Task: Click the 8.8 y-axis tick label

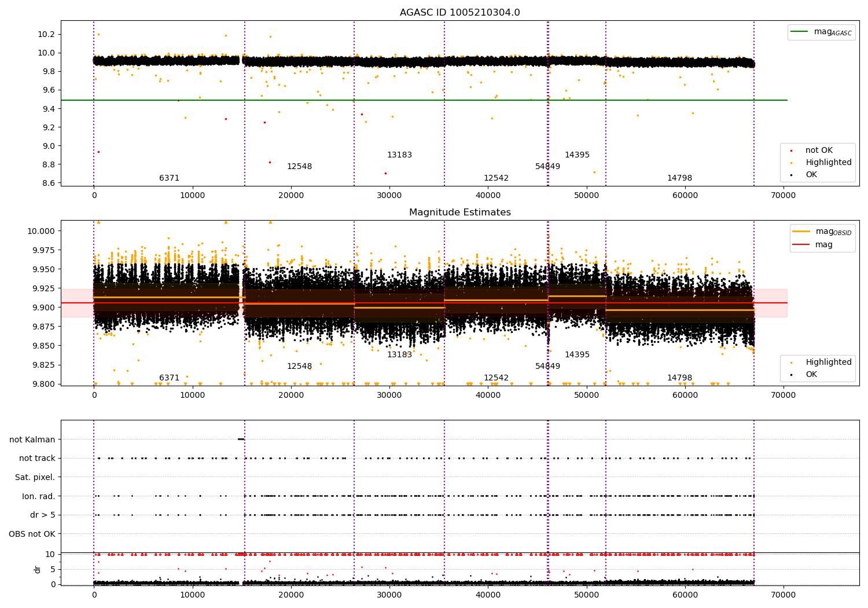Action: point(49,164)
